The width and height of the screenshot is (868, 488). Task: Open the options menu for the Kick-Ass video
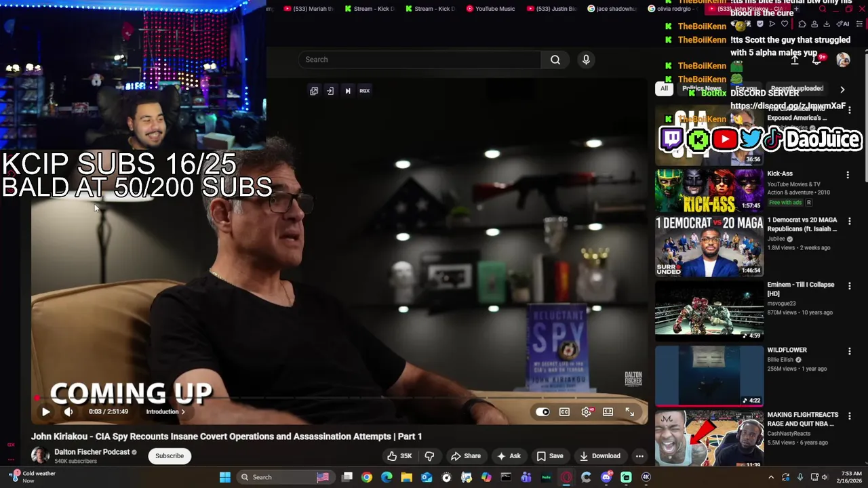click(848, 175)
